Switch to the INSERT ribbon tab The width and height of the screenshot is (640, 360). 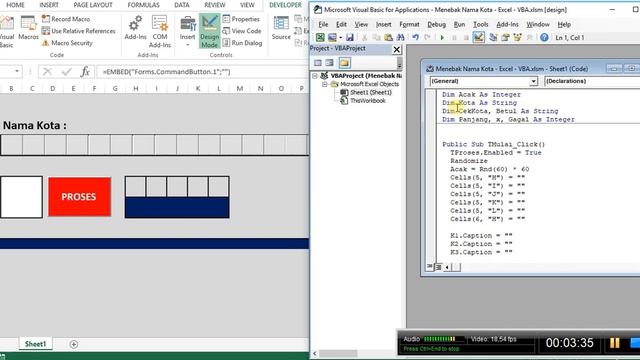pyautogui.click(x=49, y=5)
